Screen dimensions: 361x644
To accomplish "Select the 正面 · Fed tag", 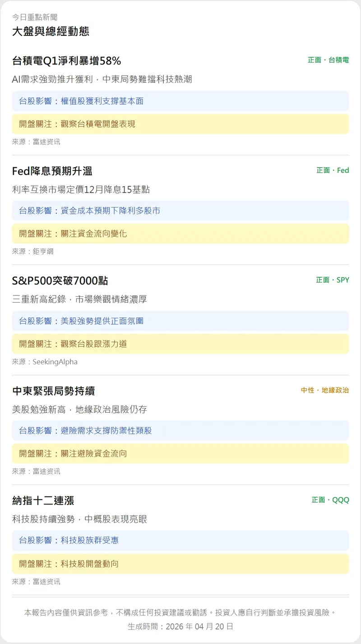I will coord(333,170).
